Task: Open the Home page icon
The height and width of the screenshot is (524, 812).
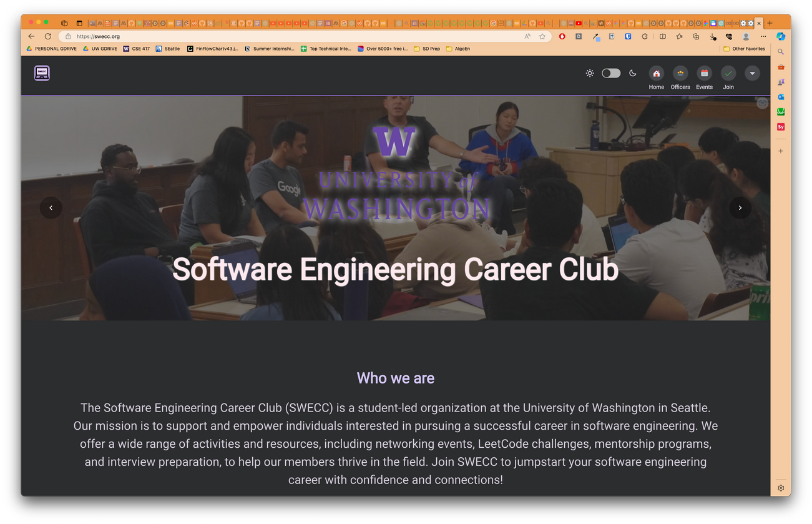Action: (x=656, y=73)
